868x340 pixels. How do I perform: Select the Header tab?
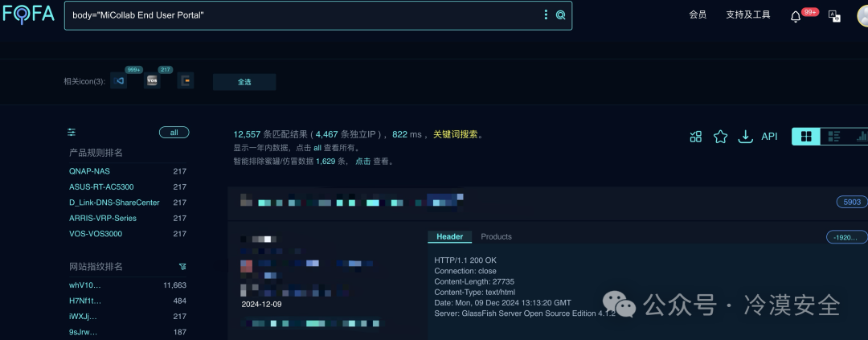click(449, 236)
